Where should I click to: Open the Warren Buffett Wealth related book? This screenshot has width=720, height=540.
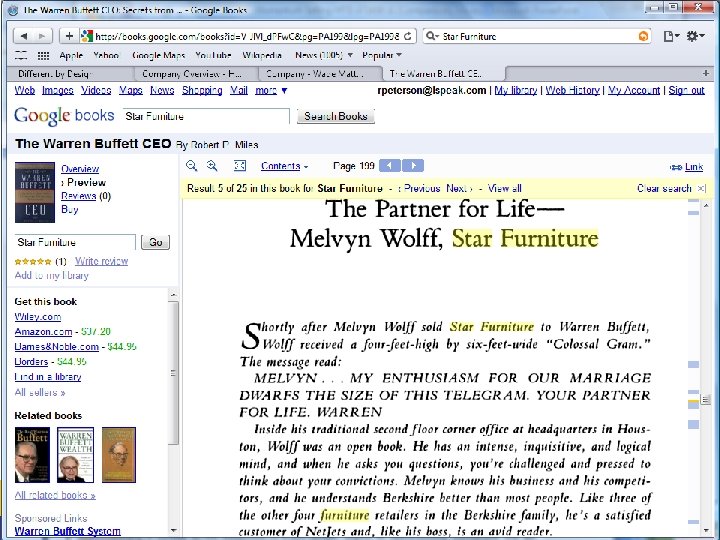75,455
